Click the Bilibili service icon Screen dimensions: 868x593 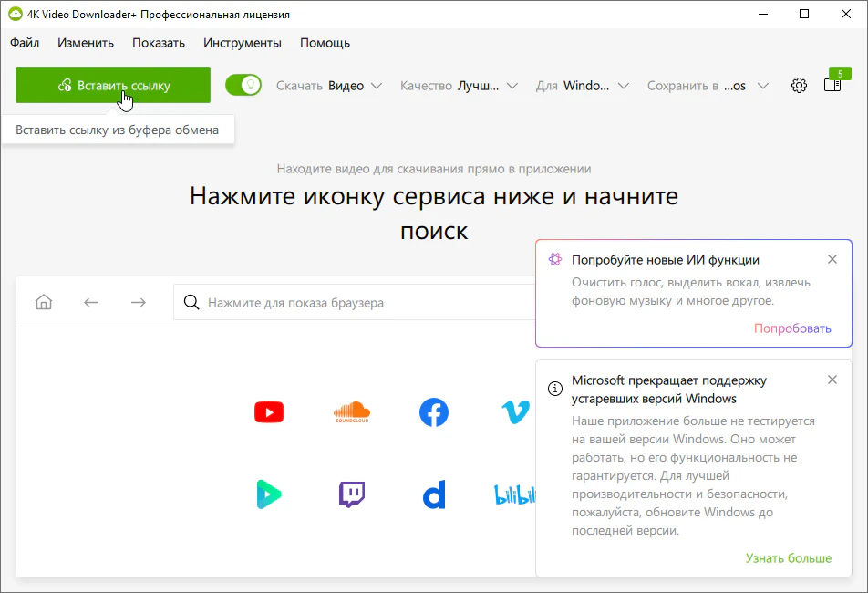click(515, 494)
